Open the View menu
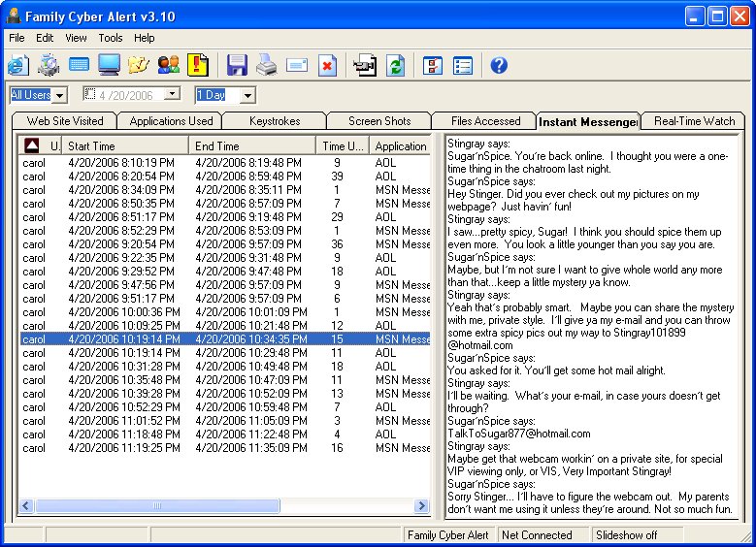Viewport: 756px width, 547px height. click(76, 38)
